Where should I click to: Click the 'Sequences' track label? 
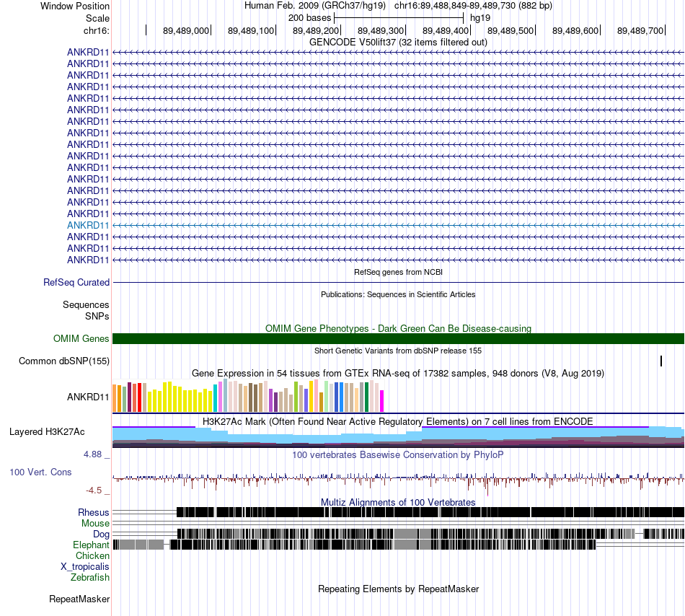(x=86, y=305)
